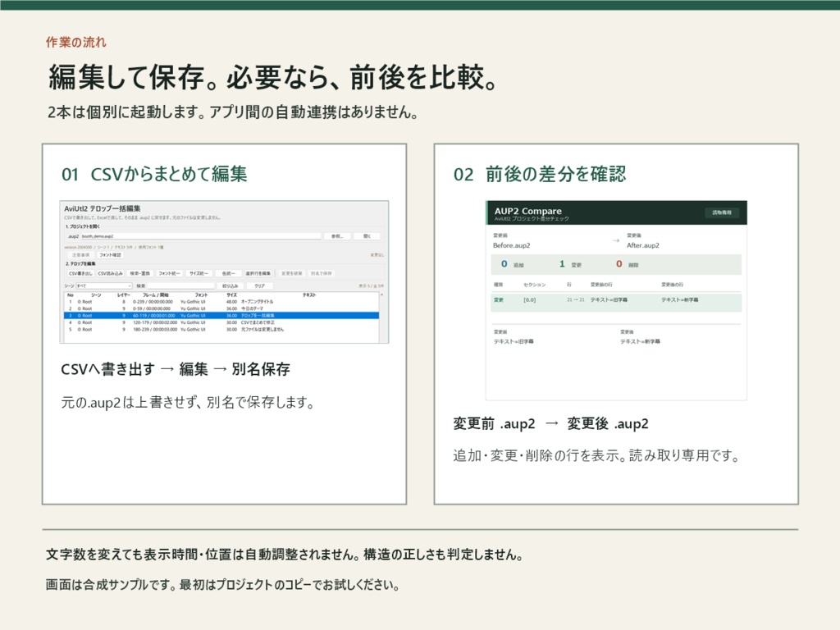The height and width of the screenshot is (630, 840).
Task: Click the 変更を破棄 button
Action: (x=292, y=273)
